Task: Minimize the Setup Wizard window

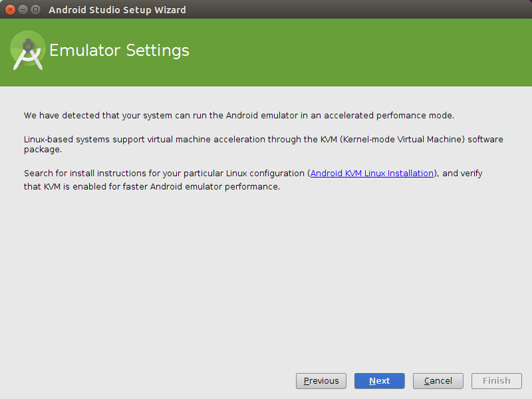Action: pos(23,9)
